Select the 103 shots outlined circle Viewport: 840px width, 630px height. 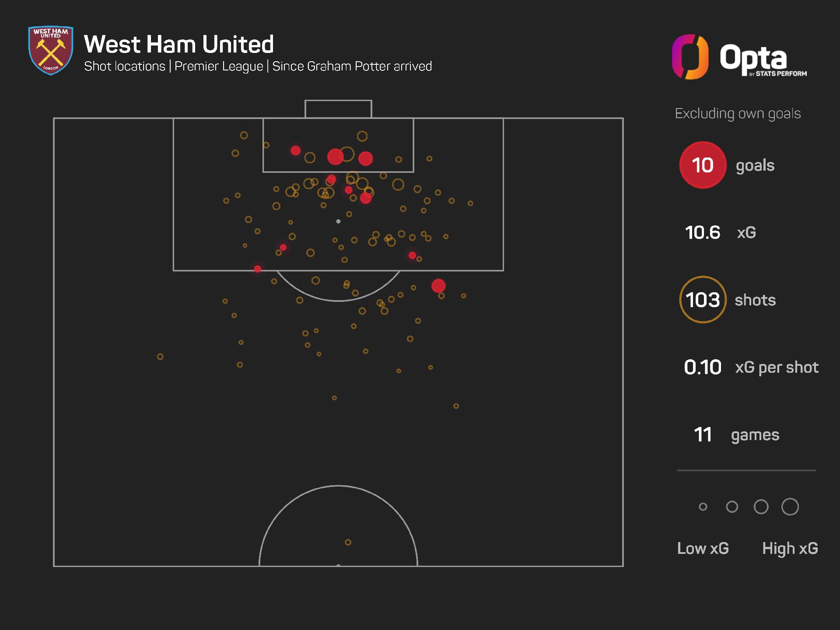[703, 300]
